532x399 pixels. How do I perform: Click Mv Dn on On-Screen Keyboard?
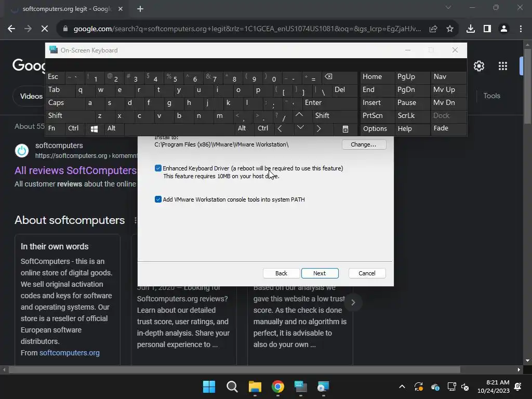pyautogui.click(x=448, y=103)
